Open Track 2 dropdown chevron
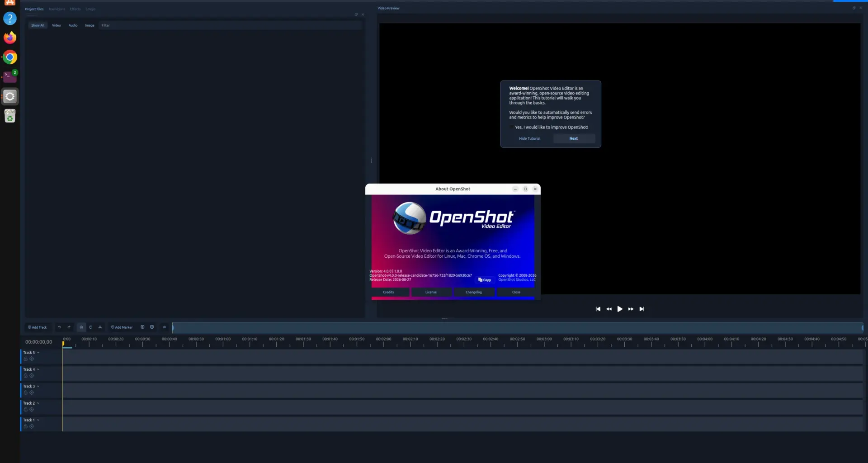 coord(38,403)
